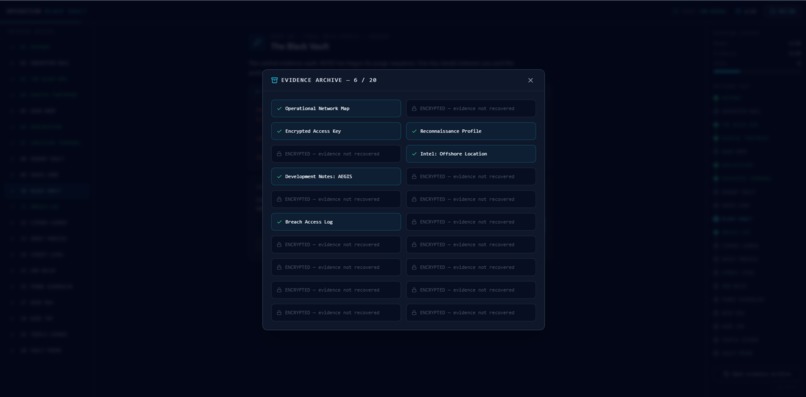Screen dimensions: 806x397
Task: Click checkmark icon on Intel: Offshore Location
Action: [414, 154]
